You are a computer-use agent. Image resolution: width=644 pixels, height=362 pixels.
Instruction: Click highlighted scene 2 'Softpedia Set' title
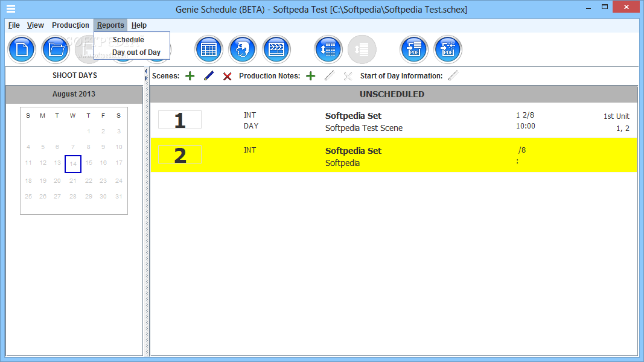pos(353,151)
